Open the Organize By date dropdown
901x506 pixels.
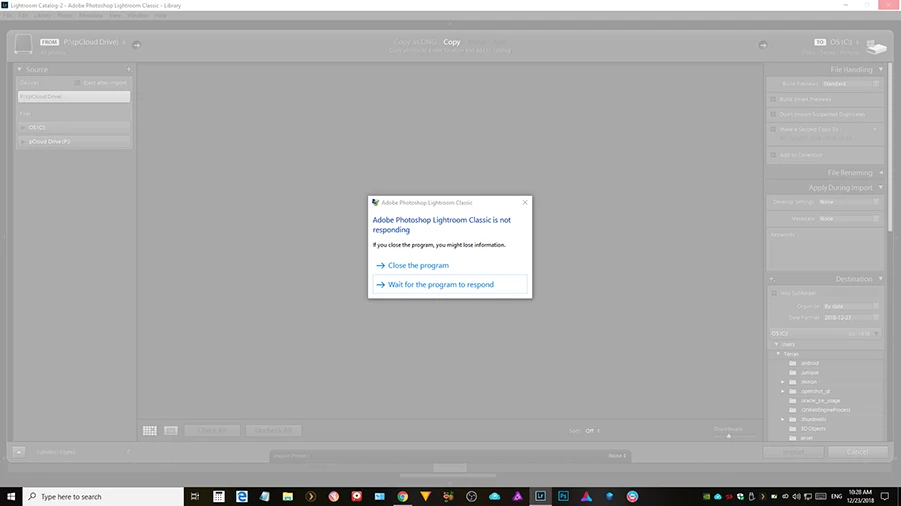851,307
